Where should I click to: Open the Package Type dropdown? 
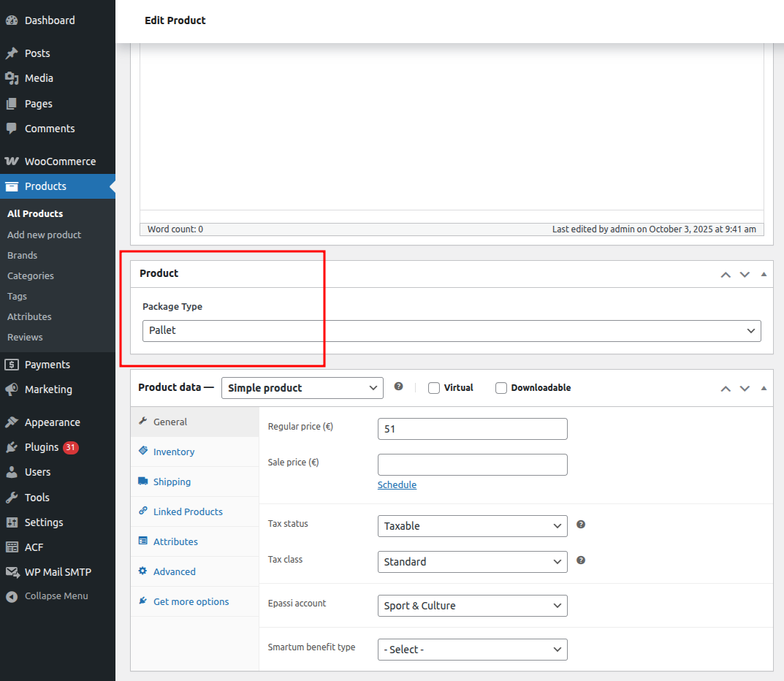tap(451, 331)
